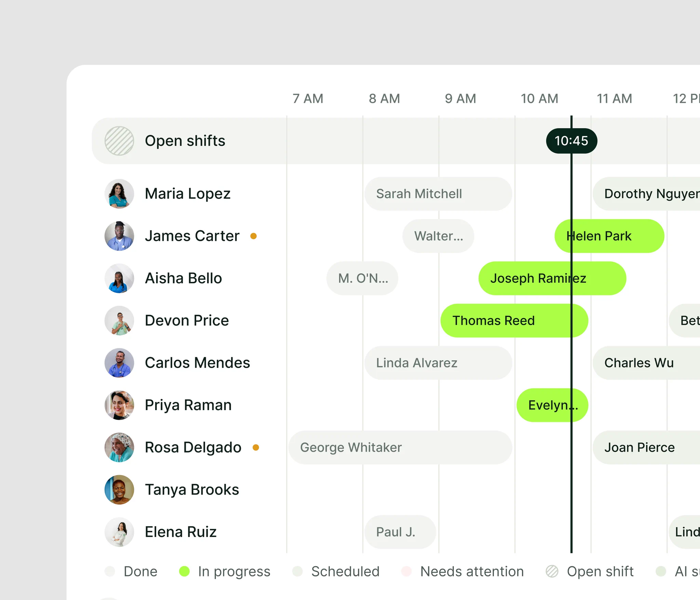Viewport: 700px width, 600px height.
Task: Open Maria Lopez's avatar
Action: [119, 194]
